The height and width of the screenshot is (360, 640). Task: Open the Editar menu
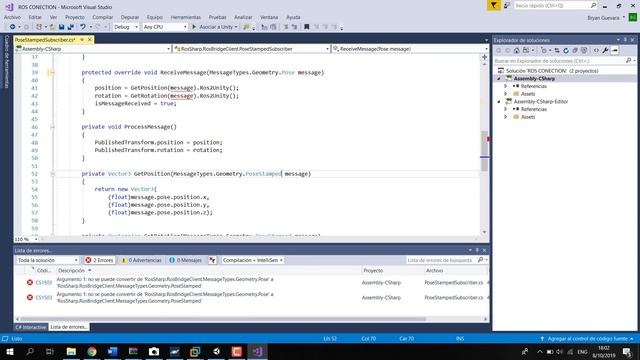pos(35,17)
